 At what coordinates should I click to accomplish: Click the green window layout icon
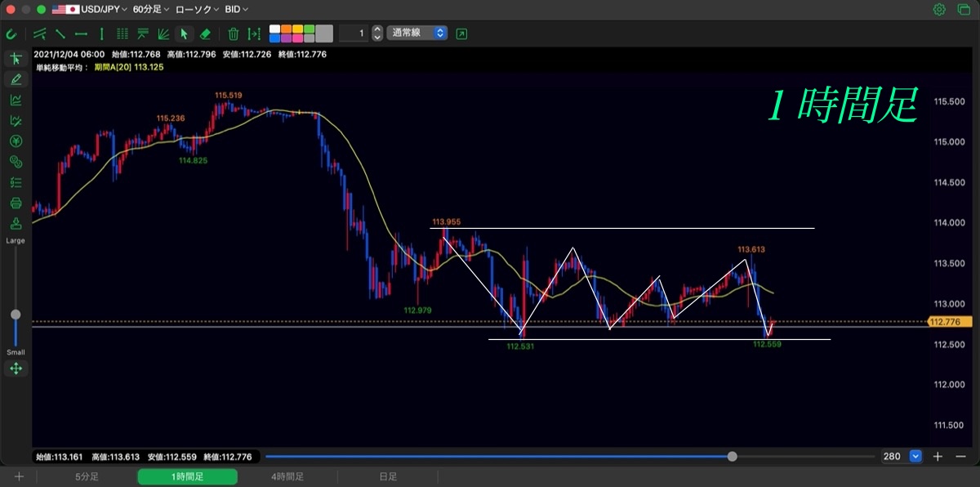(962, 10)
